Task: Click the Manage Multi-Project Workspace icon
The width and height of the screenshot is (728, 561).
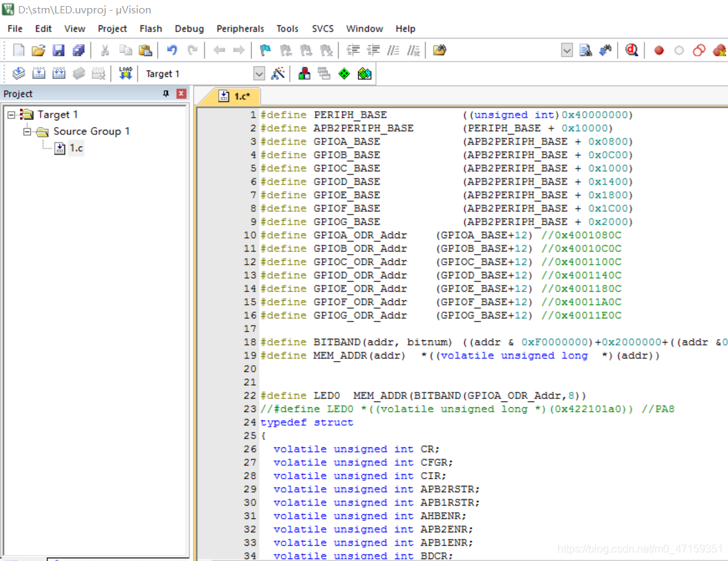Action: coord(324,74)
